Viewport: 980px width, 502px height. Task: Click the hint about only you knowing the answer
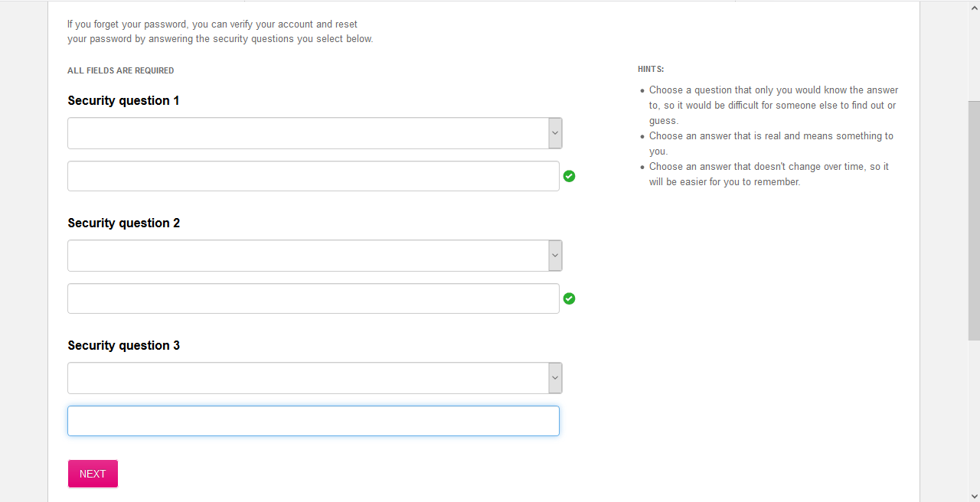(x=772, y=105)
